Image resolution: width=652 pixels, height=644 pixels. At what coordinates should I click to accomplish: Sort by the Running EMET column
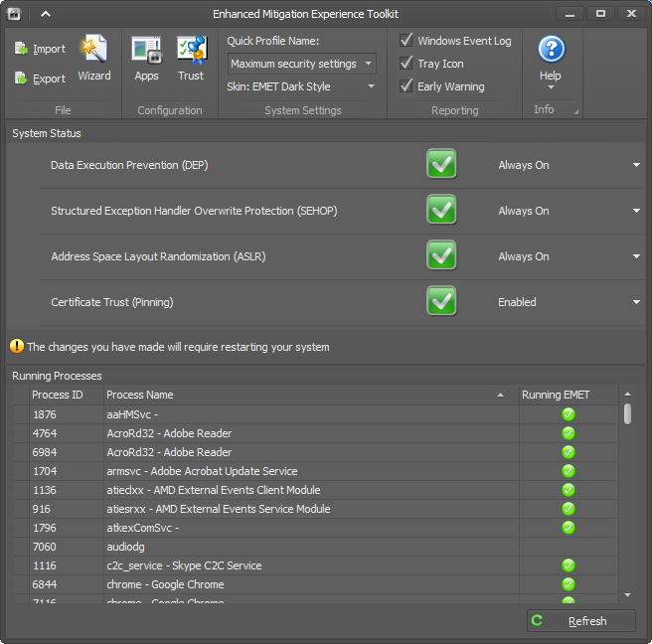tap(569, 395)
